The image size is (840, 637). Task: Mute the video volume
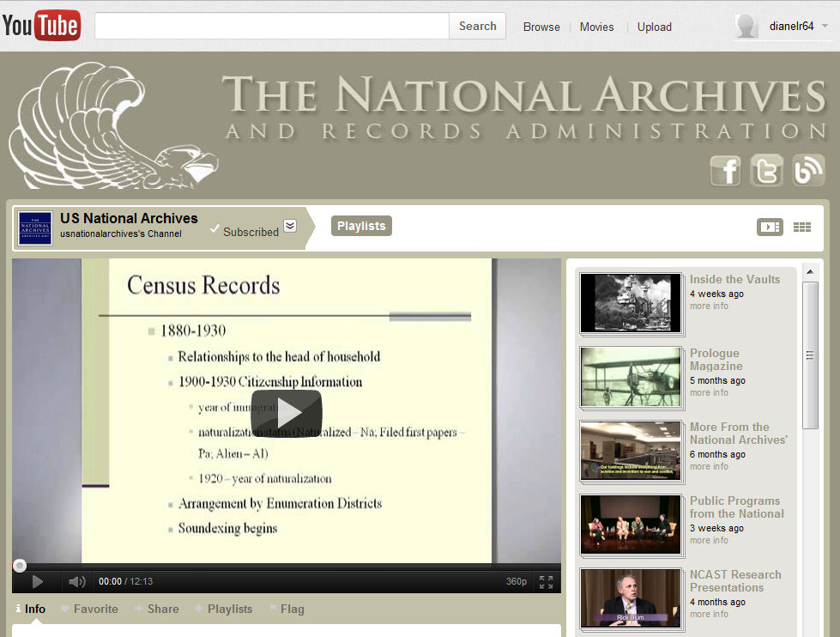point(76,581)
